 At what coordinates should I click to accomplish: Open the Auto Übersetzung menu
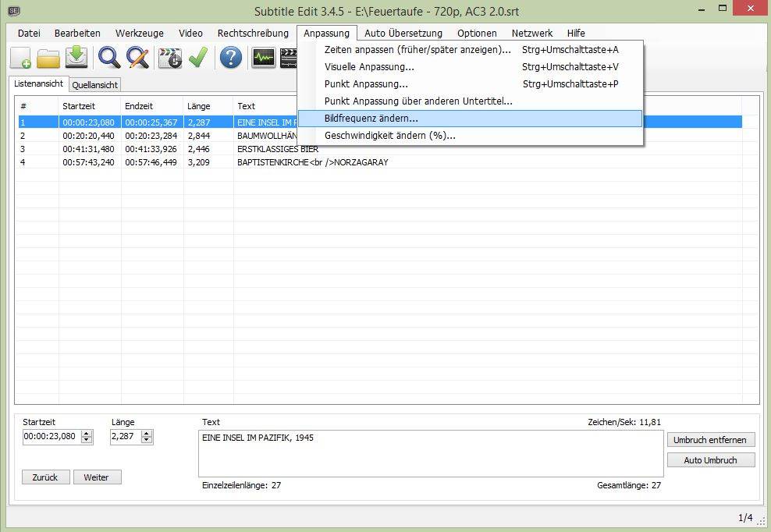tap(403, 33)
